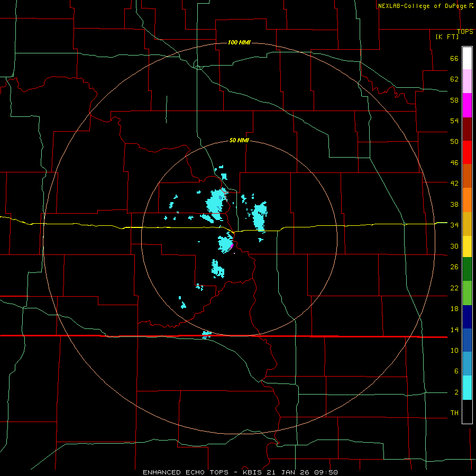Select the dark orange legend swatch

pos(467,176)
